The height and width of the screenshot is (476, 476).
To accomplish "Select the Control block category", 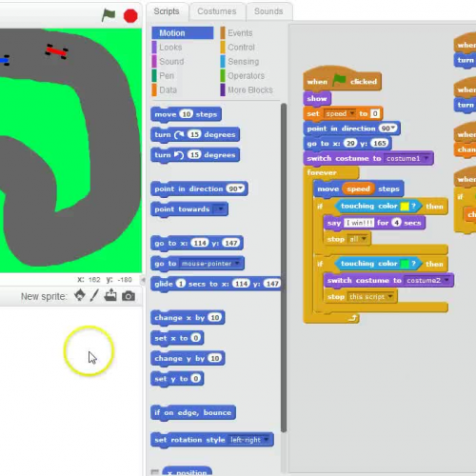I will pos(241,48).
